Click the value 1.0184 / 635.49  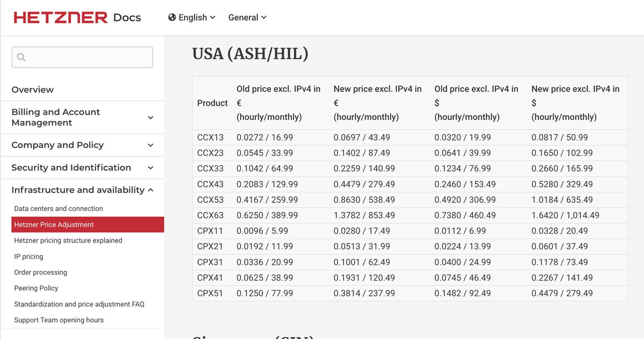(x=562, y=200)
